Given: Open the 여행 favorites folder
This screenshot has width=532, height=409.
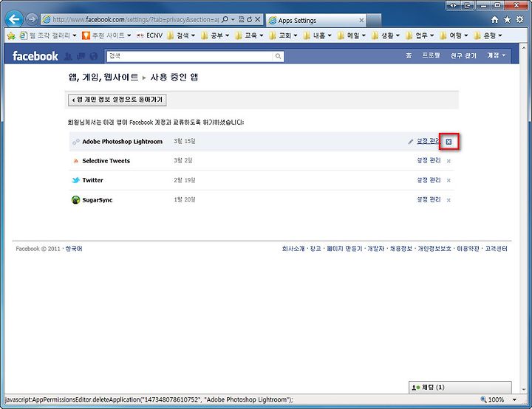Looking at the screenshot, I should 454,35.
